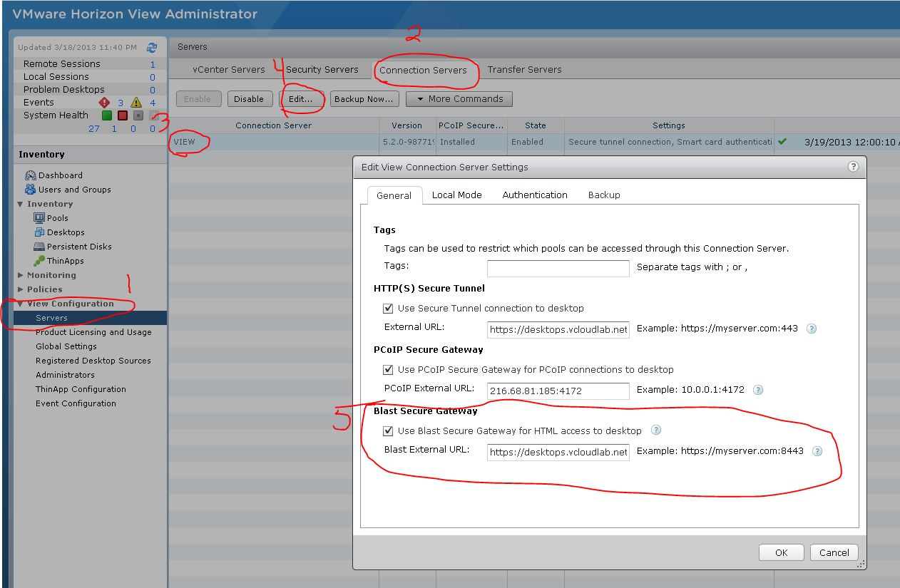Viewport: 900px width, 588px height.
Task: Click the PCoIP External URL field
Action: [x=558, y=391]
